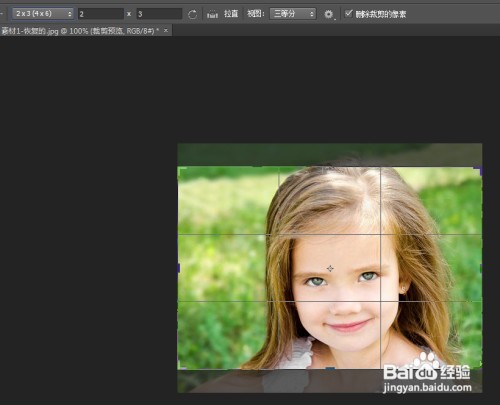Swap width and height with the x icon

coord(129,14)
